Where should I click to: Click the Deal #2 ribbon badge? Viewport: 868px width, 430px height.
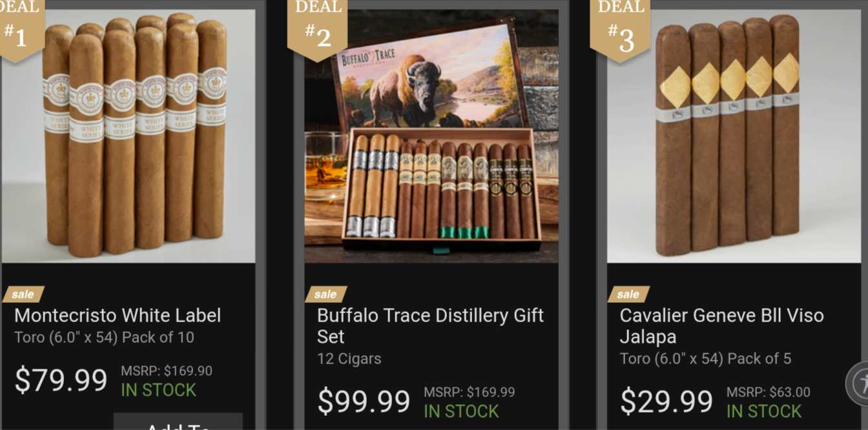[317, 30]
